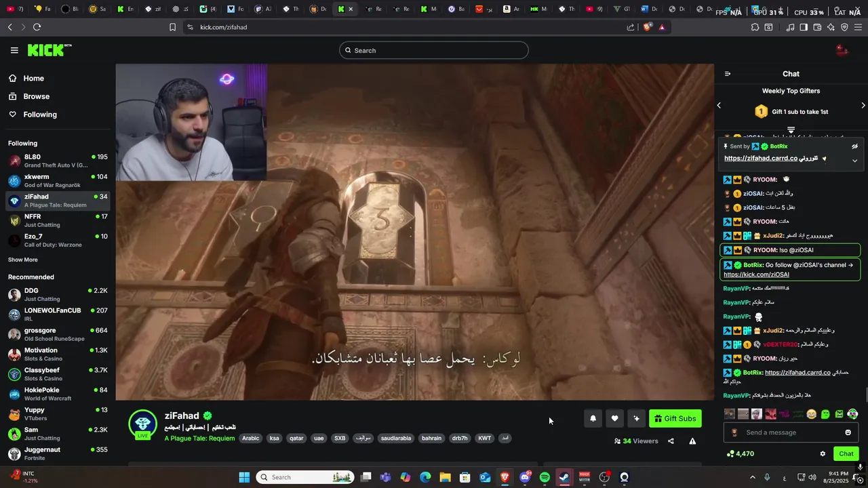
Task: Click the Kick search field
Action: (434, 50)
